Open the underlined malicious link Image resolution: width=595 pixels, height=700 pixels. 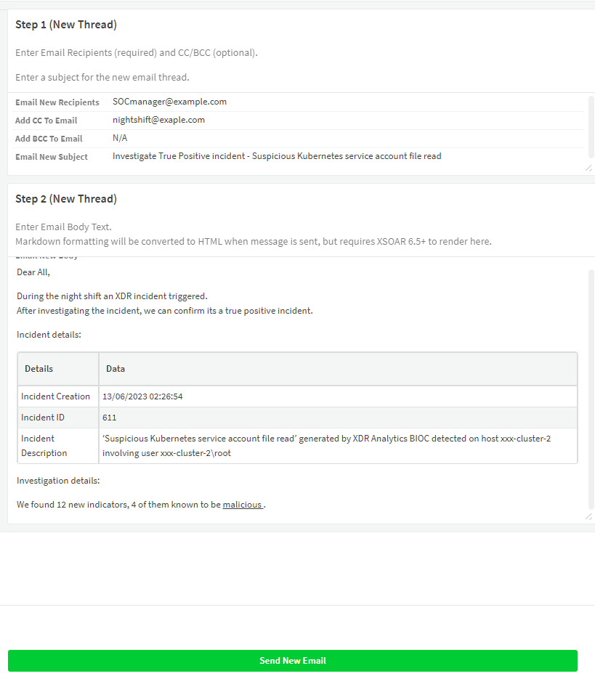(x=242, y=505)
